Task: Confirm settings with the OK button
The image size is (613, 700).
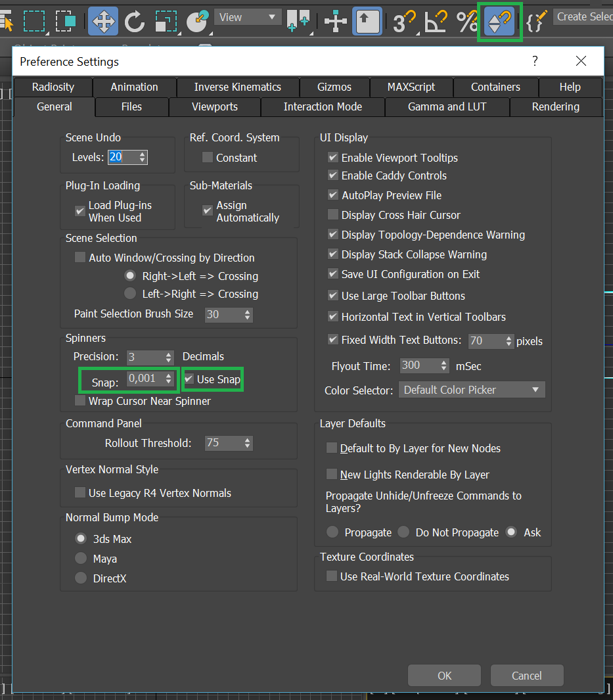Action: click(x=444, y=675)
